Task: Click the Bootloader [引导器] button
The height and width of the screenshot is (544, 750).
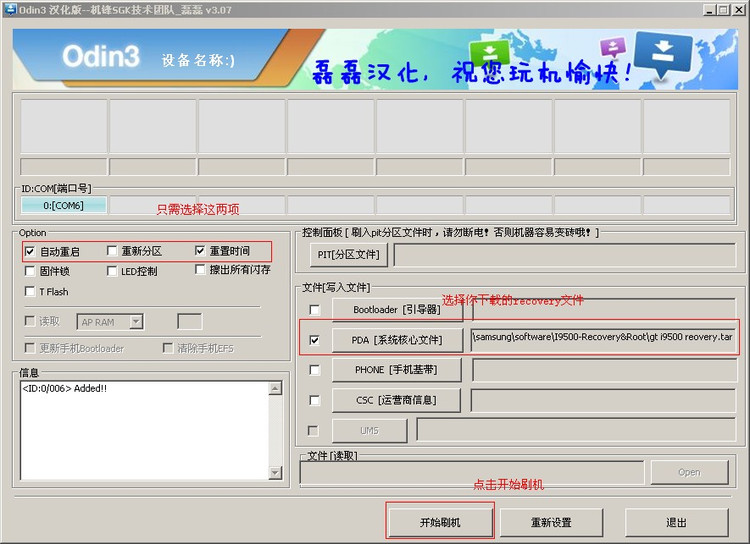Action: click(397, 310)
